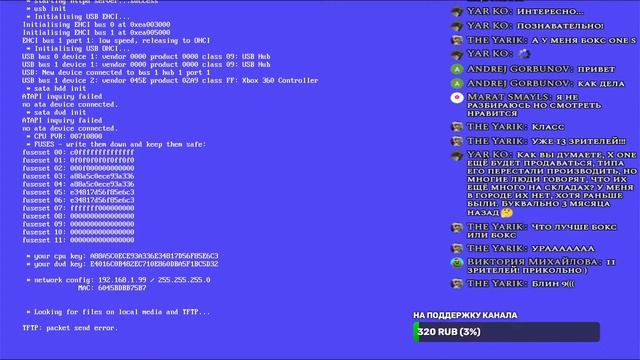The image size is (640, 360).
Task: Click Marat Smayls' red-and-white avatar
Action: pos(457,98)
